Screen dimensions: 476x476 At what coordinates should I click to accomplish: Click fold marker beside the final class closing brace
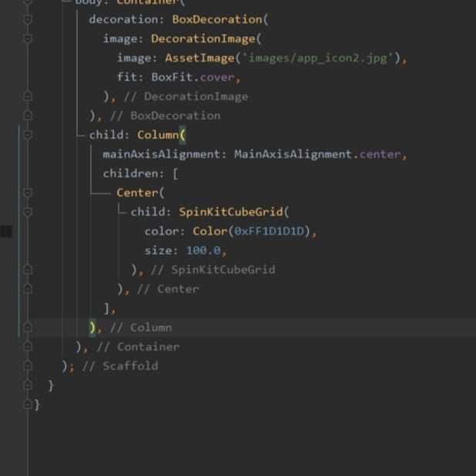pos(28,404)
